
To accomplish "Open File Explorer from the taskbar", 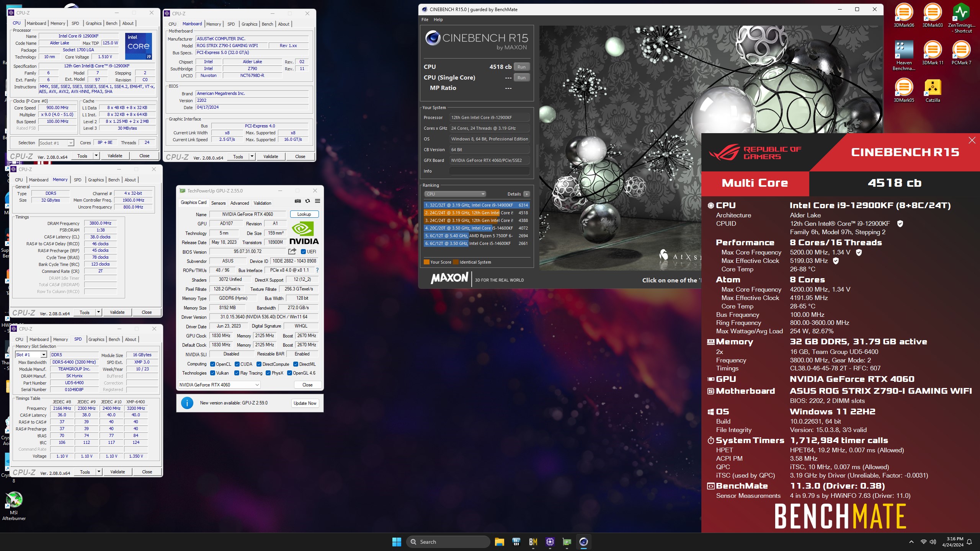I will pyautogui.click(x=499, y=542).
